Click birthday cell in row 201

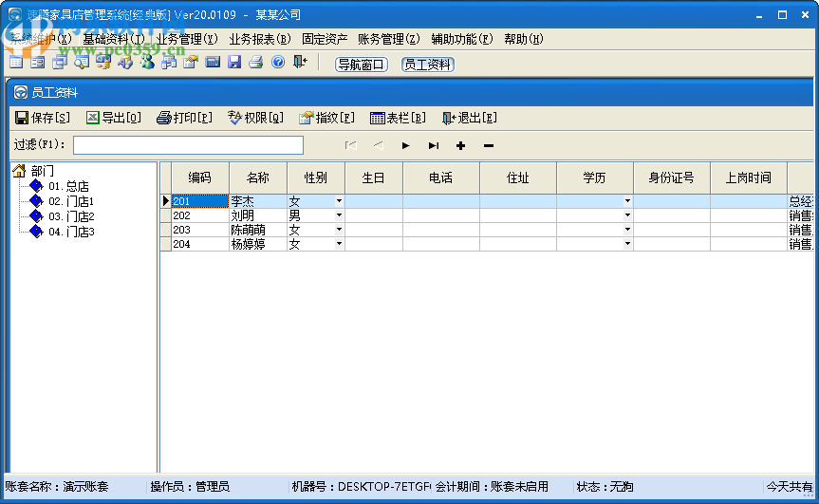pyautogui.click(x=374, y=201)
